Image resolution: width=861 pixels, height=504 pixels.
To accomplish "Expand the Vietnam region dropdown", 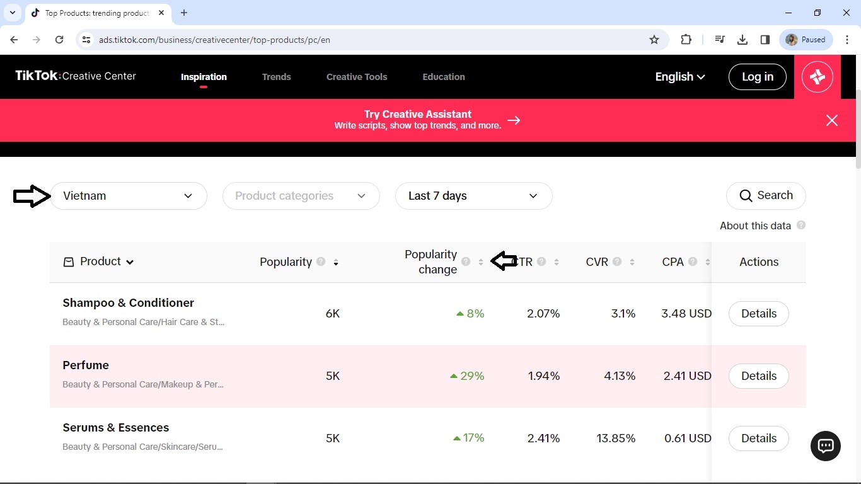I will (x=129, y=196).
